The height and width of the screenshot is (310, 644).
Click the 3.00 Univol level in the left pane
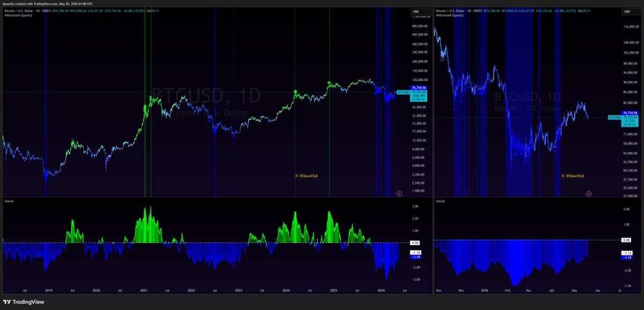(415, 206)
